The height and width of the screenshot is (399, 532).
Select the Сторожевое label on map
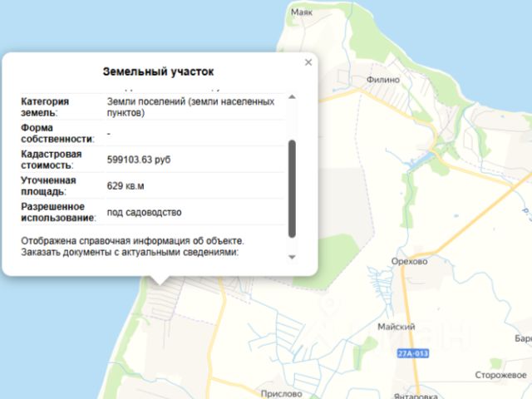click(500, 375)
